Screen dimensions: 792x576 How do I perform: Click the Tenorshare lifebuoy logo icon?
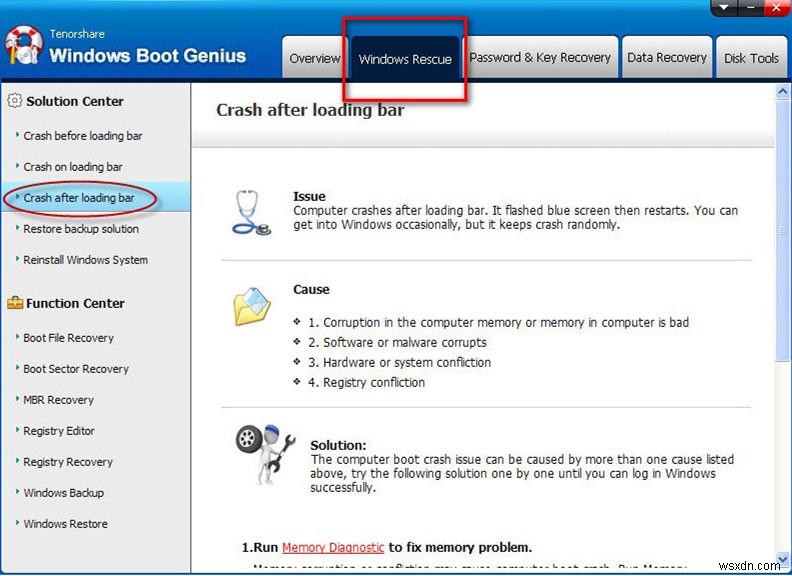coord(24,45)
